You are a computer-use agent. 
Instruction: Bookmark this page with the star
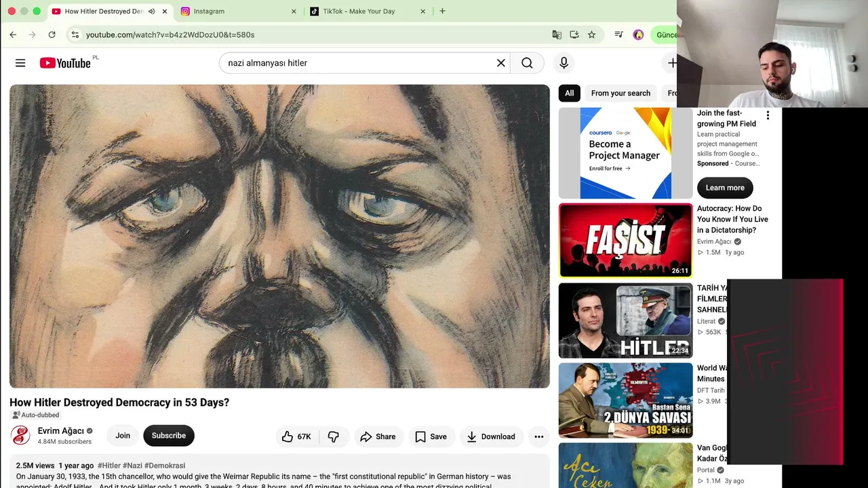pos(591,35)
